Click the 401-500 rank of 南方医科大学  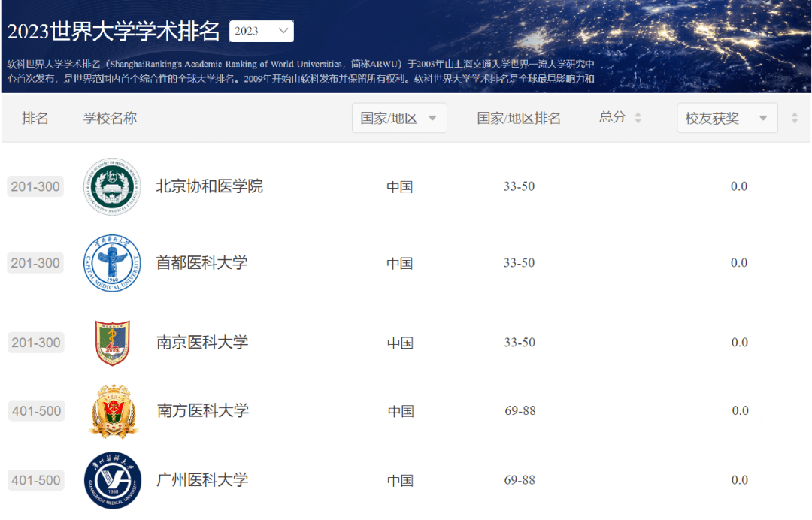coord(36,411)
